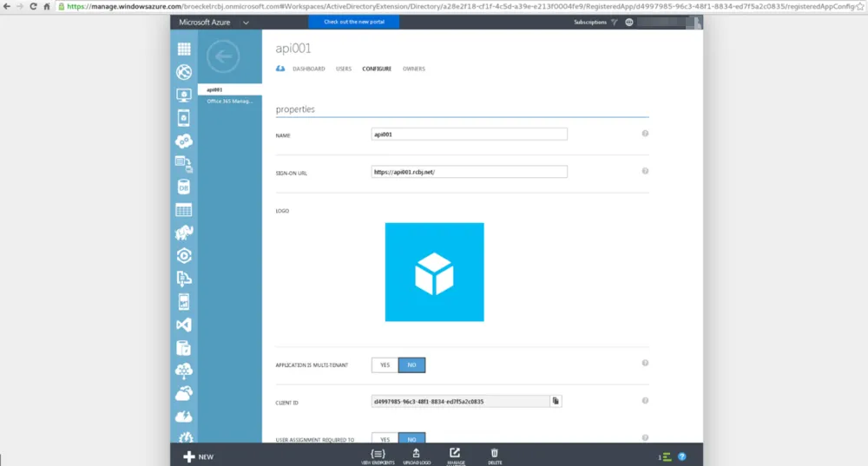Open the Subscriptions link in header
Screen dimensions: 868x466
(590, 23)
